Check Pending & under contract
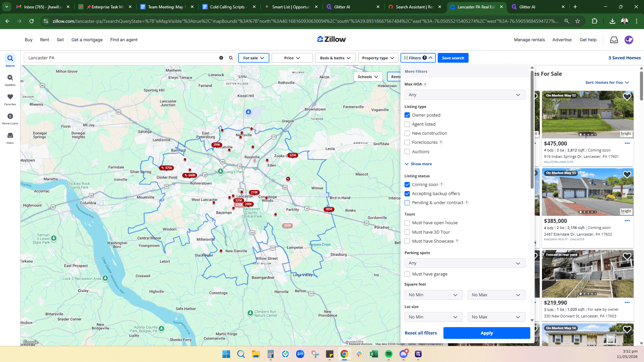The width and height of the screenshot is (644, 362). [x=407, y=203]
